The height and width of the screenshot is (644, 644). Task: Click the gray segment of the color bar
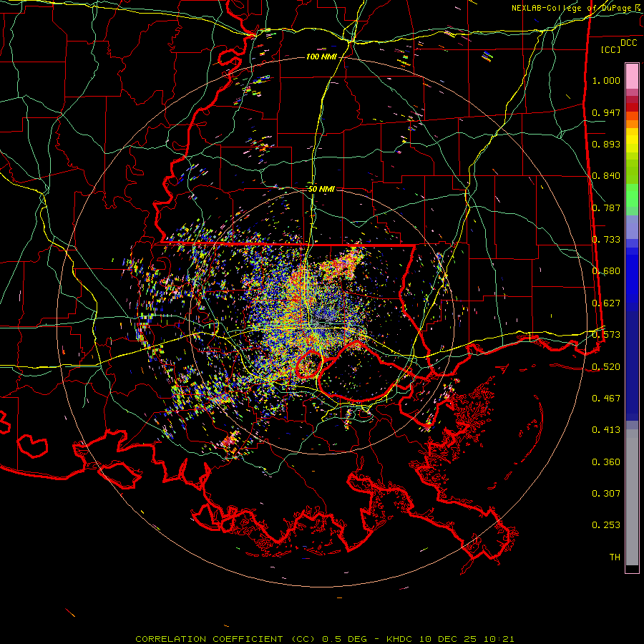click(x=632, y=497)
